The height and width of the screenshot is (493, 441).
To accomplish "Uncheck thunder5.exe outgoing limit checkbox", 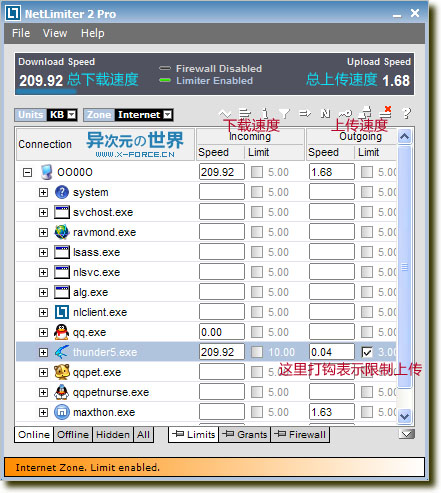I will pos(367,352).
